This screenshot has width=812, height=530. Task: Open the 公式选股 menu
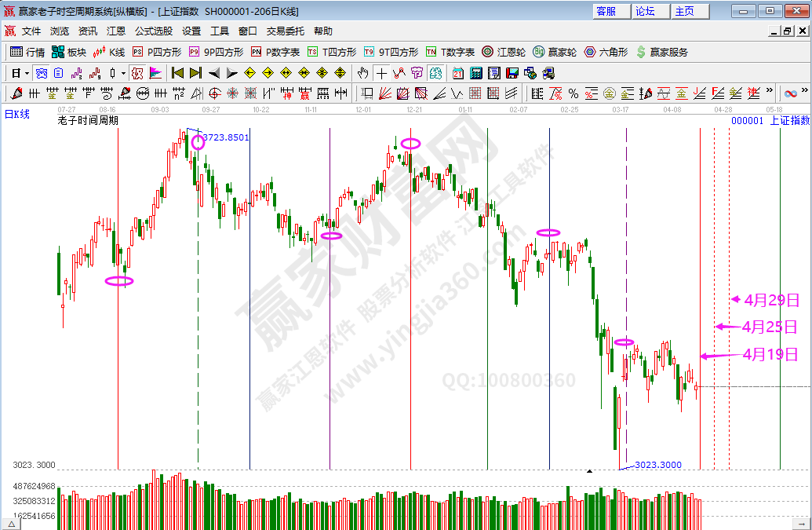point(153,31)
